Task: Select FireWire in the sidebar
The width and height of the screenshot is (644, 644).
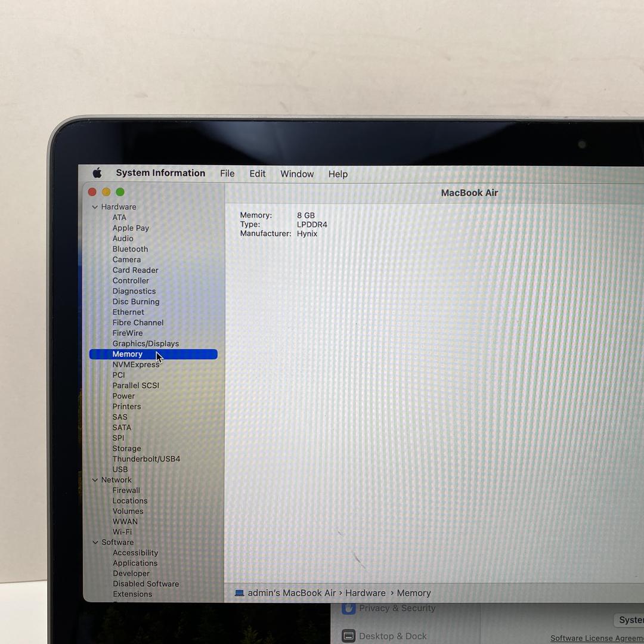Action: [128, 333]
